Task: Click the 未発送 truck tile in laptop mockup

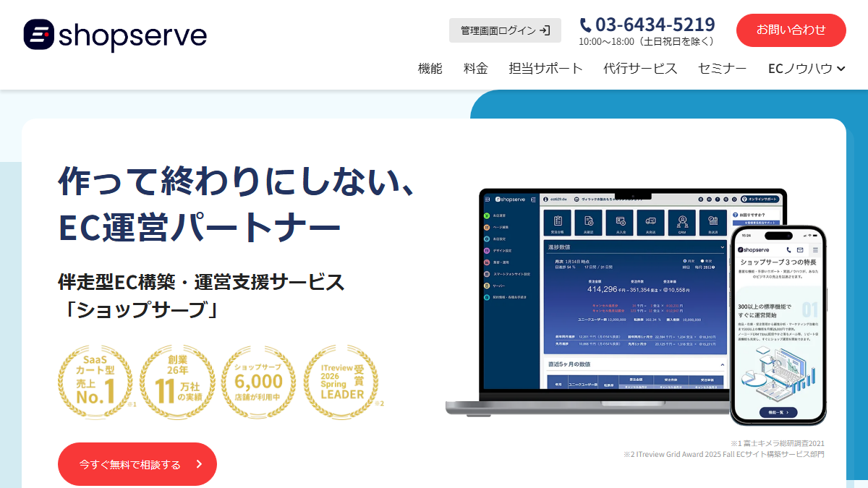Action: coord(650,223)
